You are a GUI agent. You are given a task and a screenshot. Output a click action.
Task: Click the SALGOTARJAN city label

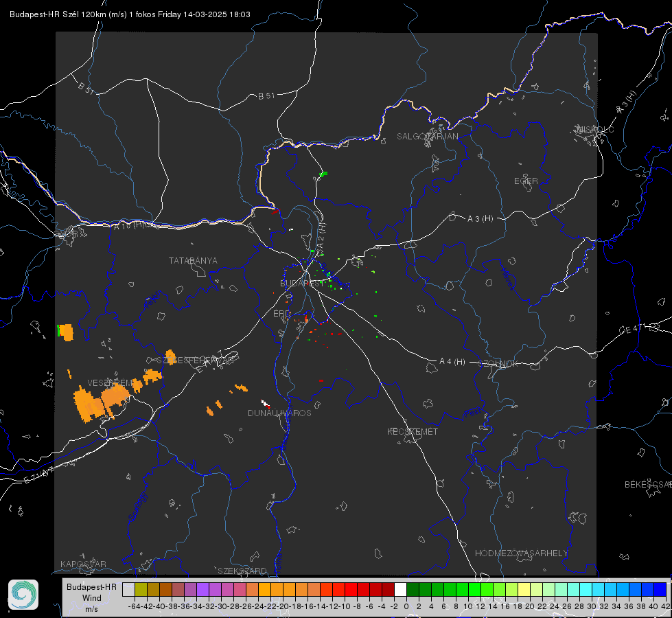[x=427, y=137]
